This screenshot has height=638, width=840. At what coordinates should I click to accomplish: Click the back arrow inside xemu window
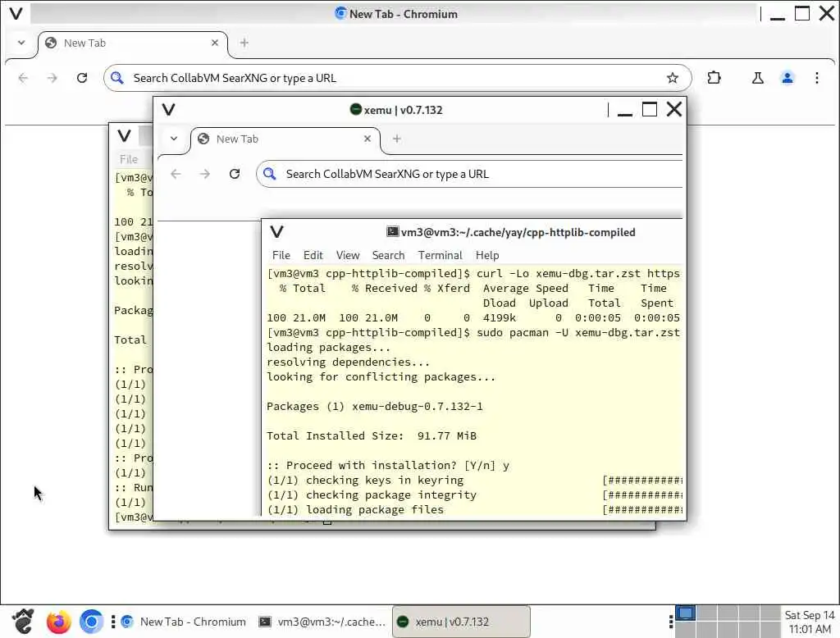point(176,174)
